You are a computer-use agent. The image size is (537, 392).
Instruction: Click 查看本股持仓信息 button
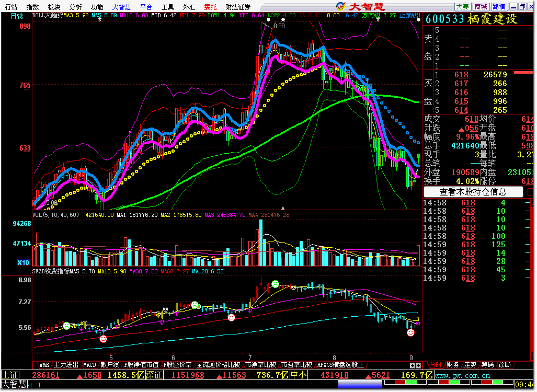tap(473, 192)
